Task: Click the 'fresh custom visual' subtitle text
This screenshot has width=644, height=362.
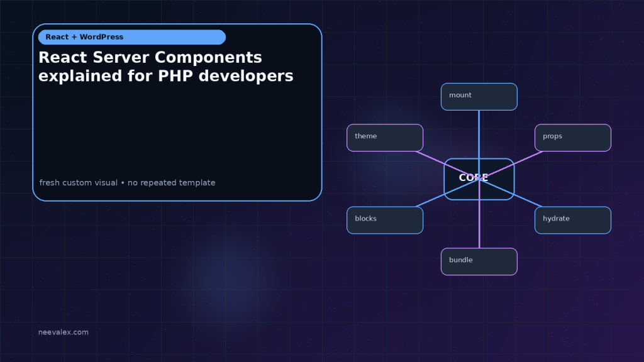Action: tap(127, 183)
